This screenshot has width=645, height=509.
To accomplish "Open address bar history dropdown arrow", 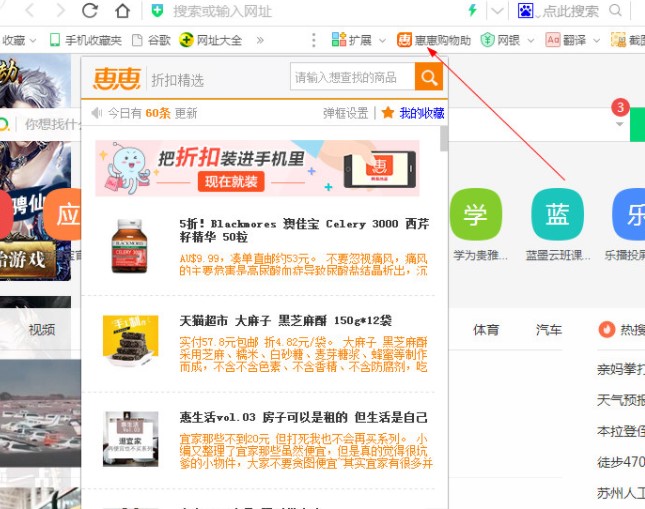I will pos(497,11).
